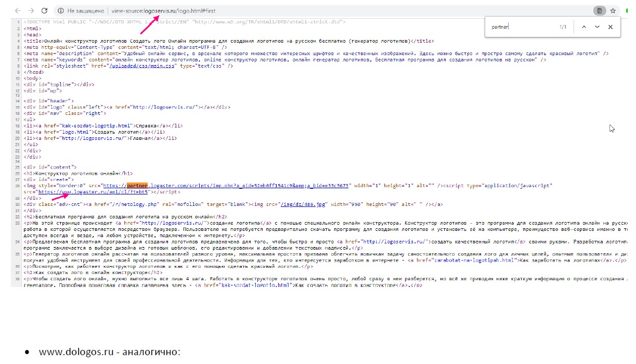Click the Главная list item line
This screenshot has width=636, height=364.
coord(100,138)
